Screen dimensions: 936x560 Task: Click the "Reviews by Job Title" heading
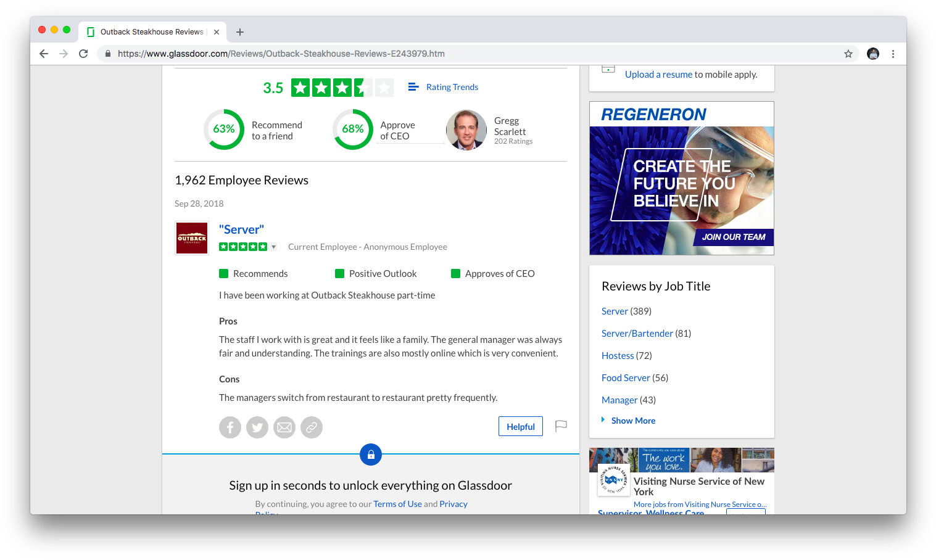[656, 286]
